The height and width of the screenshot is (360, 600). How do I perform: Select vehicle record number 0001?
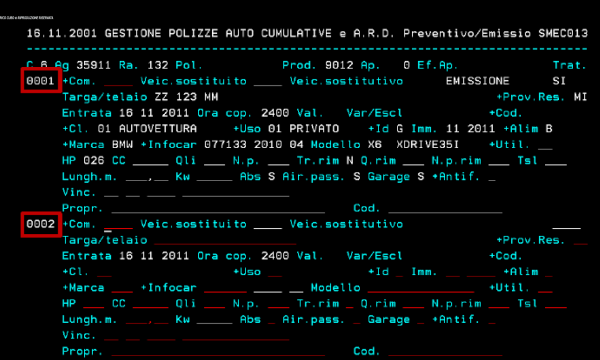pos(41,81)
